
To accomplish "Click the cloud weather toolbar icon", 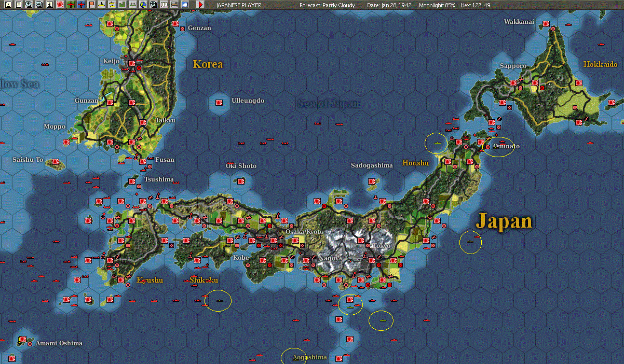I will (185, 5).
